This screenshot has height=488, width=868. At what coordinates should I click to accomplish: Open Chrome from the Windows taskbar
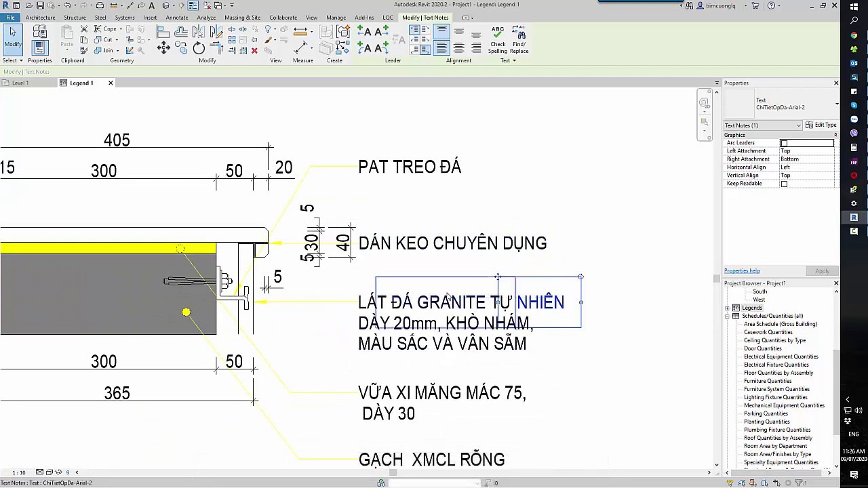pyautogui.click(x=854, y=35)
